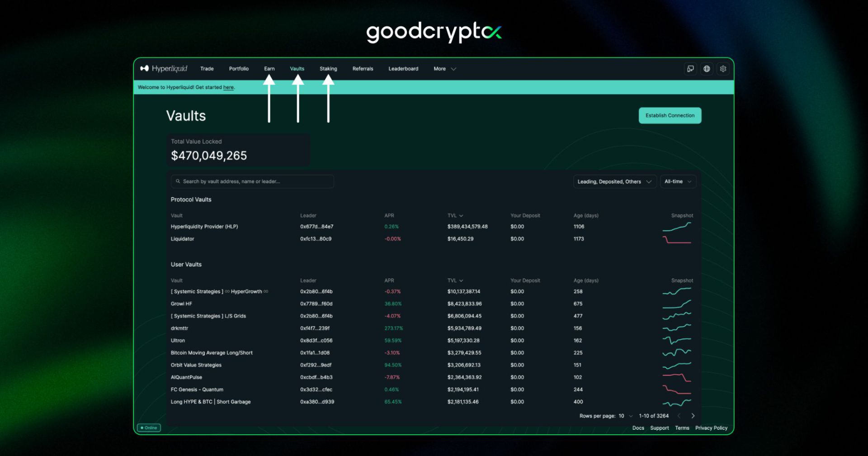Open the AIQuantPulse vault
868x456 pixels.
[186, 377]
